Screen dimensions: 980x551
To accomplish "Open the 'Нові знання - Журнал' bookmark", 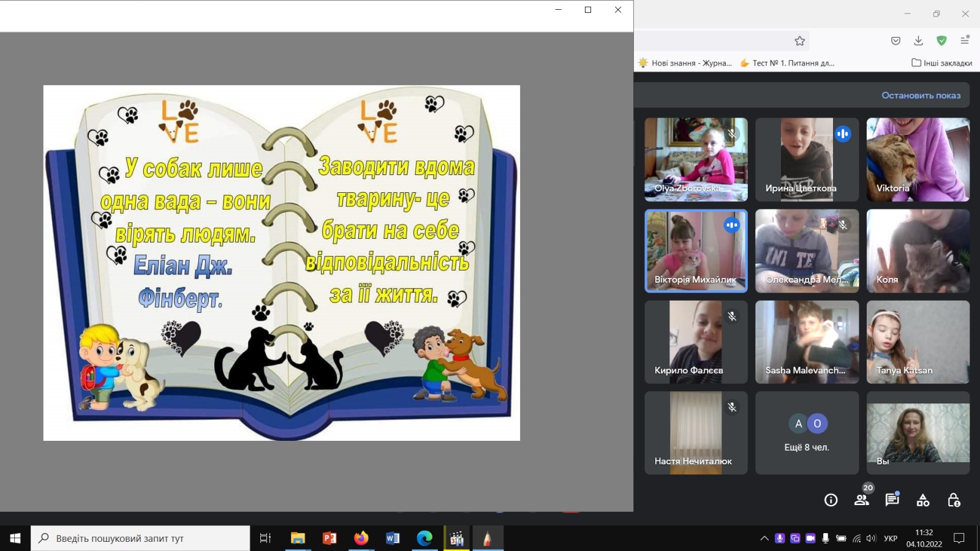I will (685, 63).
